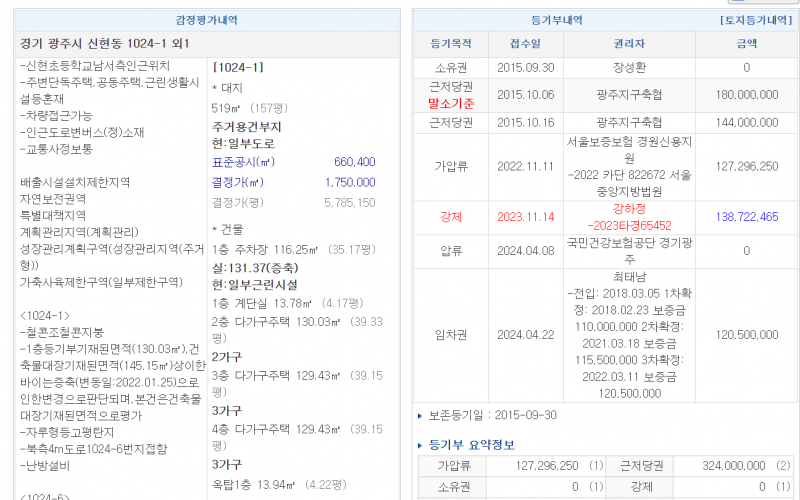Image resolution: width=800 pixels, height=500 pixels.
Task: Click the 660,400 standard price value
Action: click(x=354, y=162)
